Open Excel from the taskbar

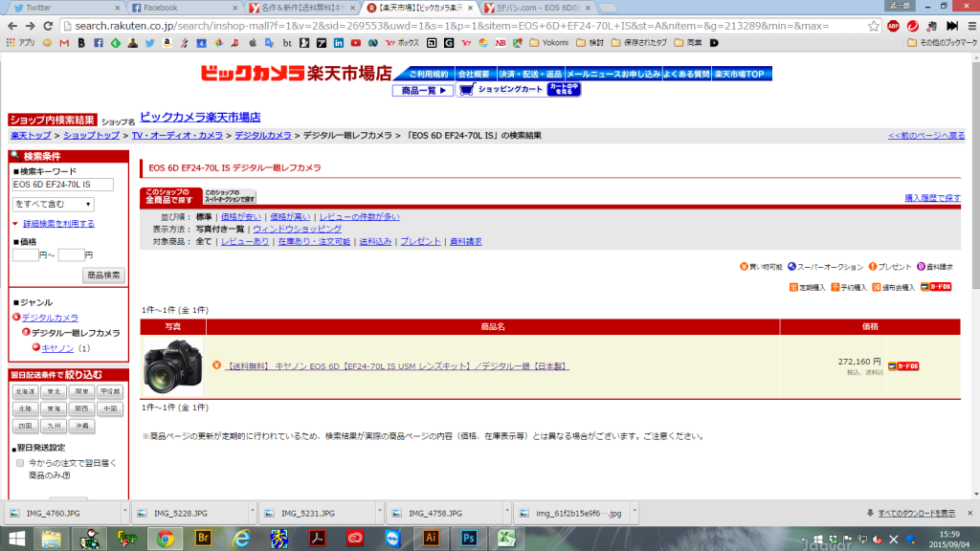(506, 538)
